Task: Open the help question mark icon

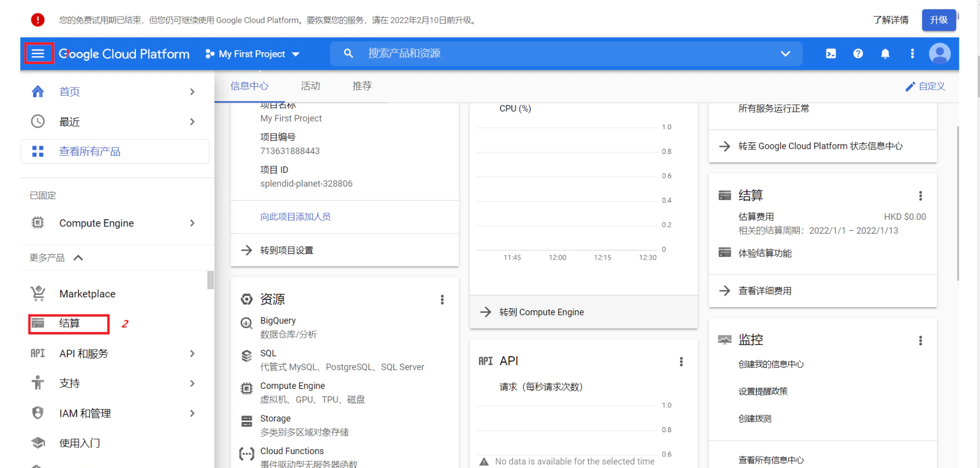Action: point(858,54)
